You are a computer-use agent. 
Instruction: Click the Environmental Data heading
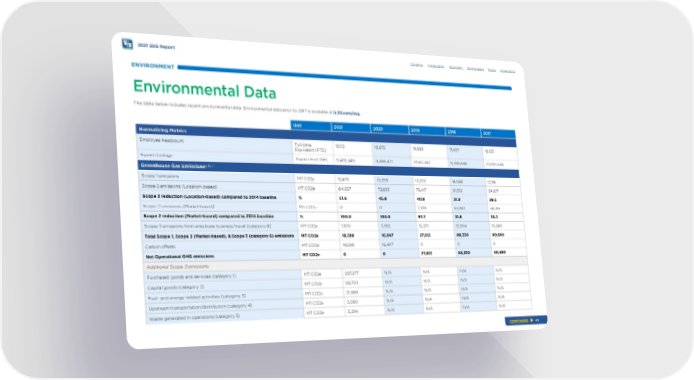tap(204, 89)
